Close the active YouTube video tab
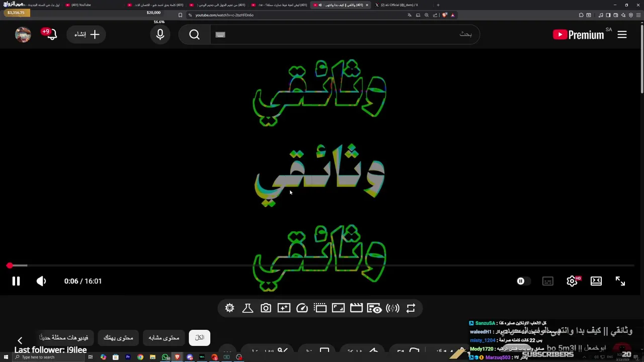Image resolution: width=644 pixels, height=362 pixels. (367, 5)
